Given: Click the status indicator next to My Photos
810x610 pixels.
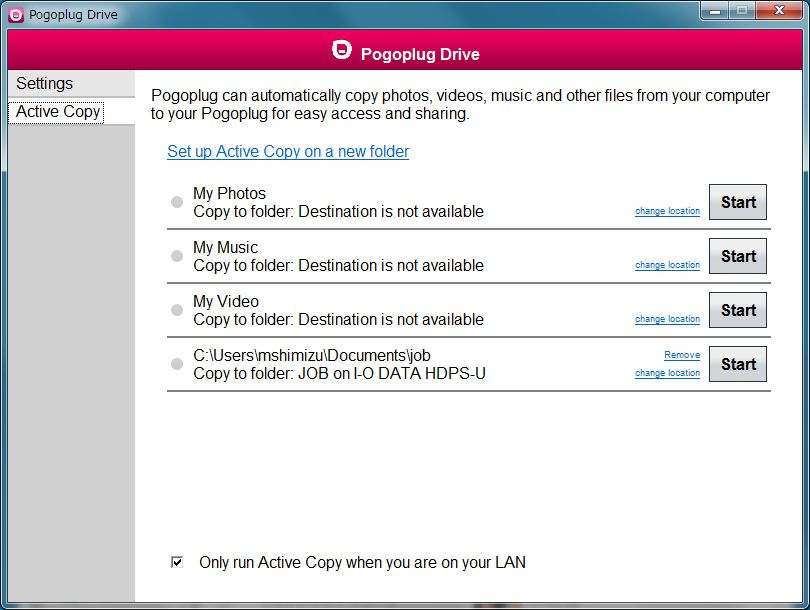Looking at the screenshot, I should pyautogui.click(x=177, y=202).
